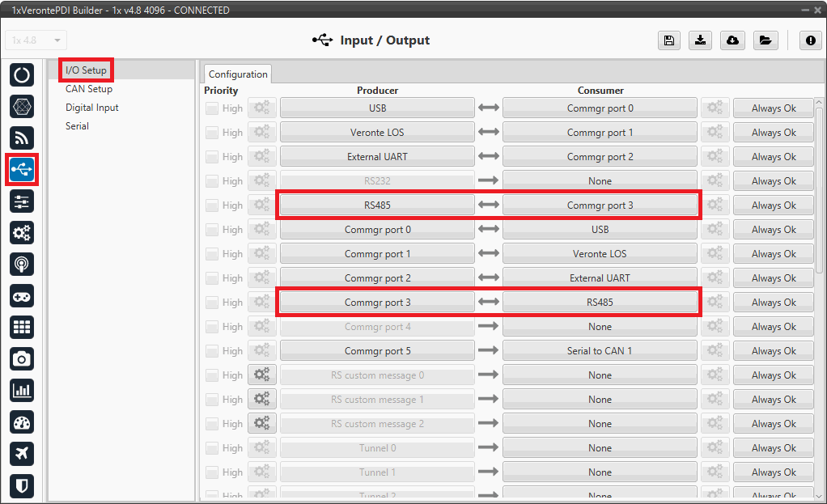Click the save floppy disk icon
Screen dimensions: 827x504
point(668,40)
